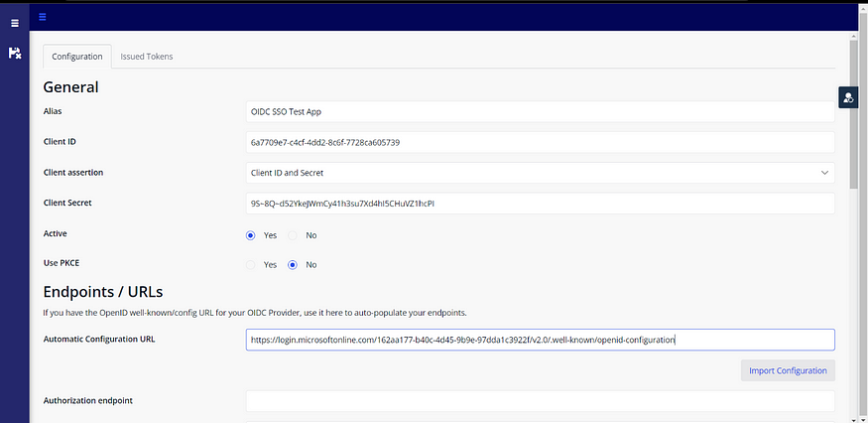Click the Alias input field
This screenshot has height=423, width=868.
click(541, 111)
